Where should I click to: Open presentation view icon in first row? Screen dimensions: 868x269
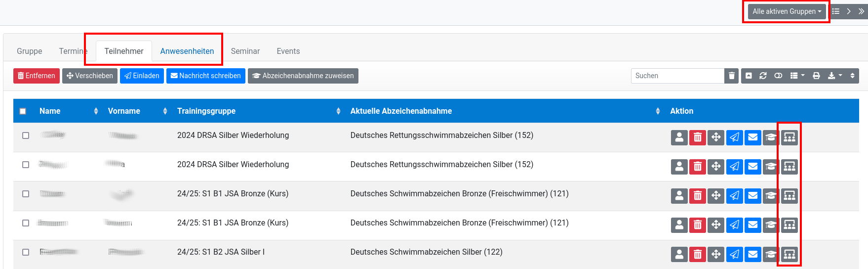point(789,137)
